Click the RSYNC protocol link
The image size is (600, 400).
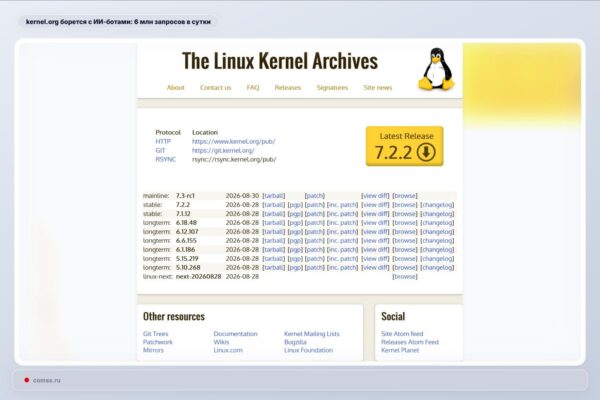(166, 159)
